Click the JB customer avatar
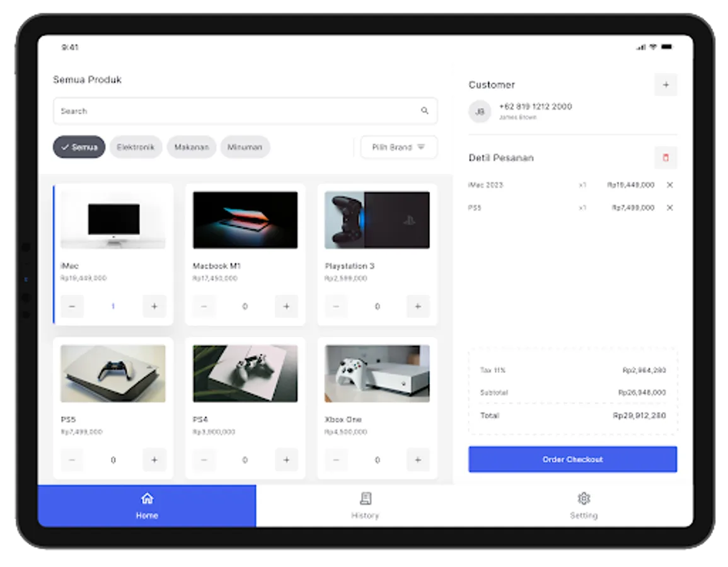This screenshot has height=567, width=728. 480,112
